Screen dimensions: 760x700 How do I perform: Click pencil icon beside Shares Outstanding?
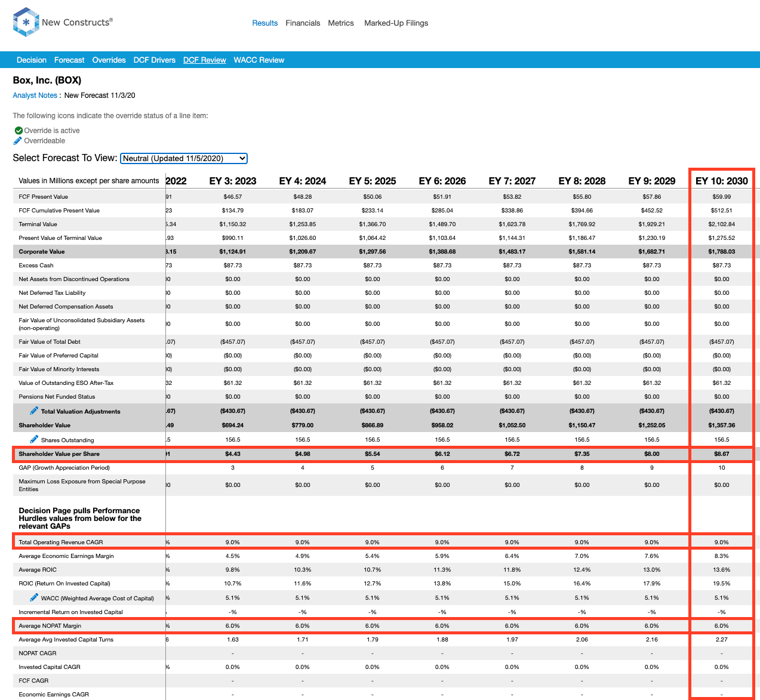coord(34,439)
